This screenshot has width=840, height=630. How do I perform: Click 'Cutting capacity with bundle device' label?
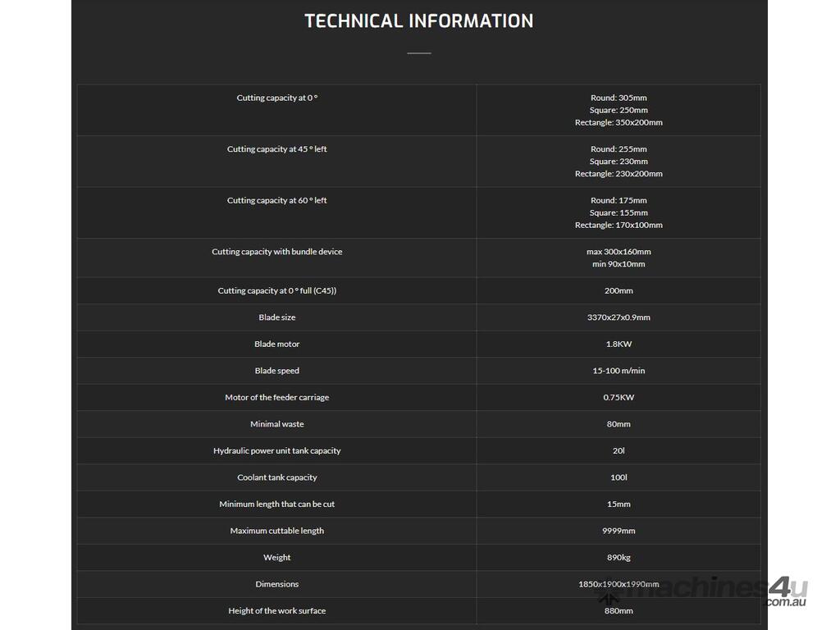pyautogui.click(x=277, y=252)
